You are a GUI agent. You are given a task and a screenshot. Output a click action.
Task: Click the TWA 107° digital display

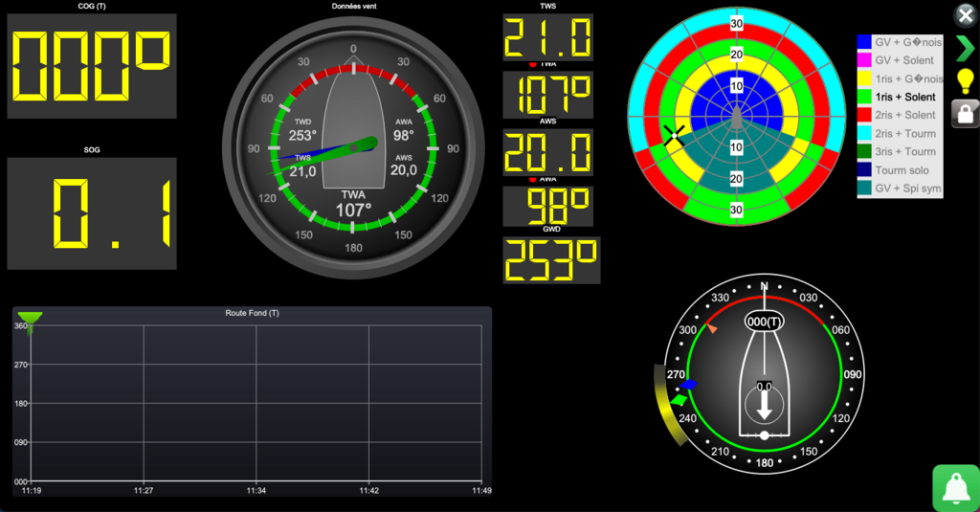[548, 95]
